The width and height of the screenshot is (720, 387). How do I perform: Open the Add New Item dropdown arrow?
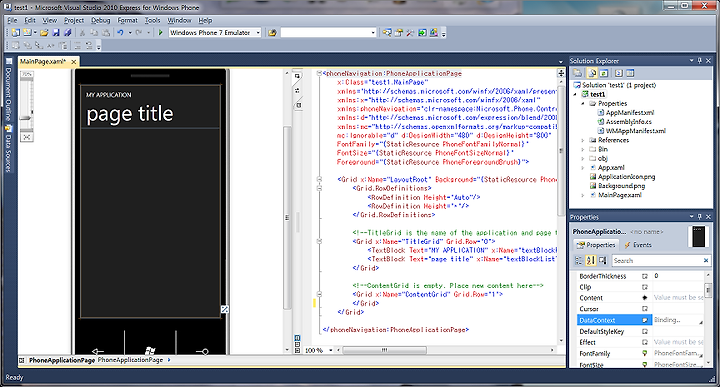coord(35,33)
